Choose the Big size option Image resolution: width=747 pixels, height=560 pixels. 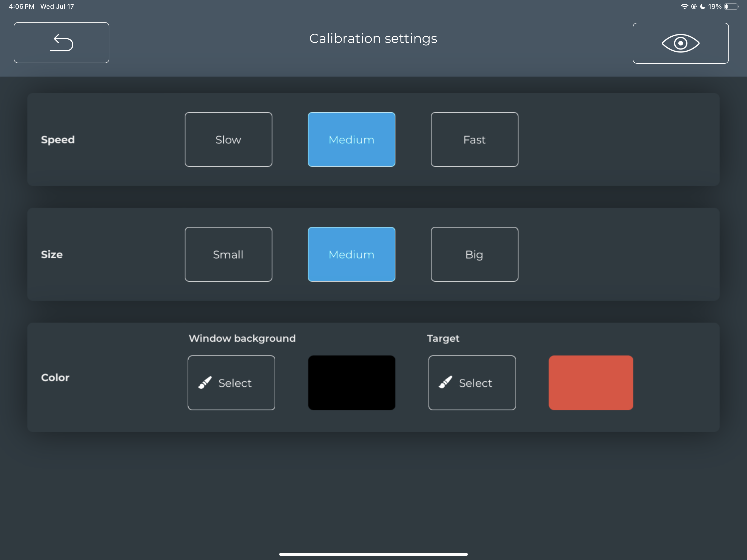pyautogui.click(x=474, y=254)
